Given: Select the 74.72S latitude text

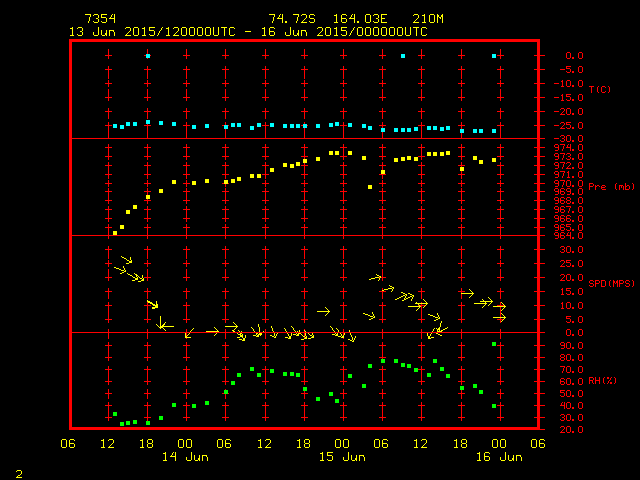Looking at the screenshot, I should (289, 19).
